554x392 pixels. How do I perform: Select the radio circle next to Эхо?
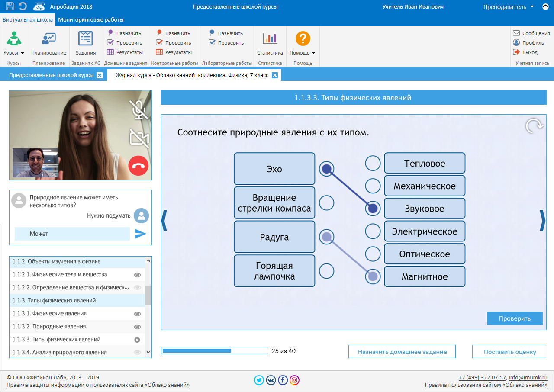pos(327,169)
